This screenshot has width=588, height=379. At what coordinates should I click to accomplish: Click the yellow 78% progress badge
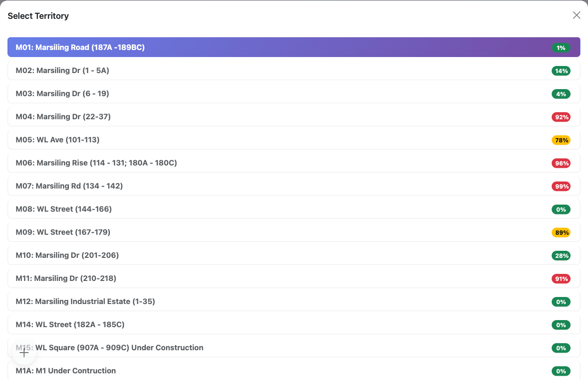pyautogui.click(x=561, y=140)
